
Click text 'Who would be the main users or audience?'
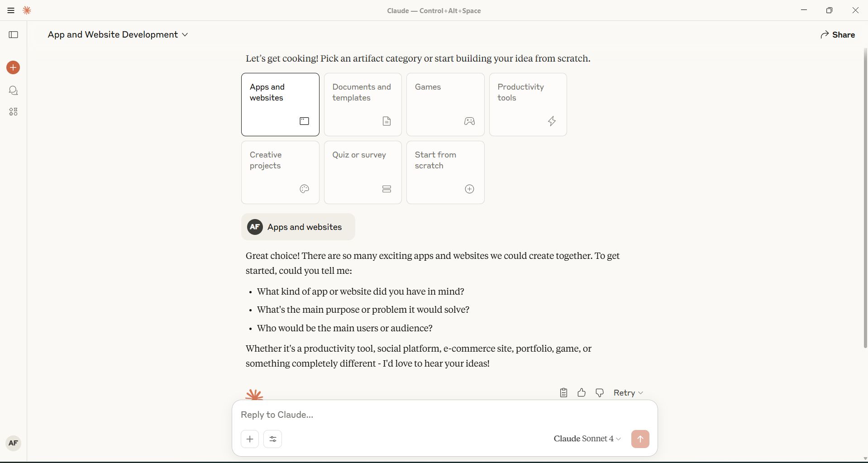tap(345, 328)
